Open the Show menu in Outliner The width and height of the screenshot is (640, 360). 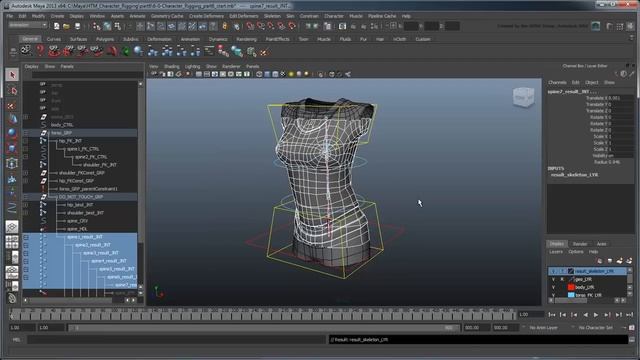pos(50,66)
